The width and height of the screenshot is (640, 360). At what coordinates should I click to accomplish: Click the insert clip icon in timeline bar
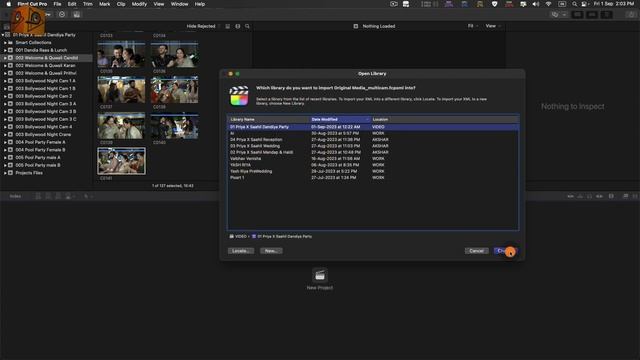[x=48, y=196]
